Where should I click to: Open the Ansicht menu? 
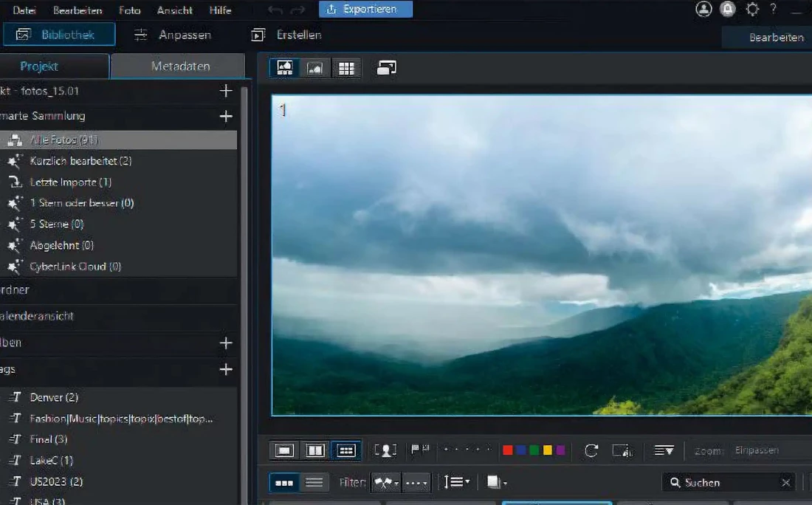pyautogui.click(x=175, y=10)
